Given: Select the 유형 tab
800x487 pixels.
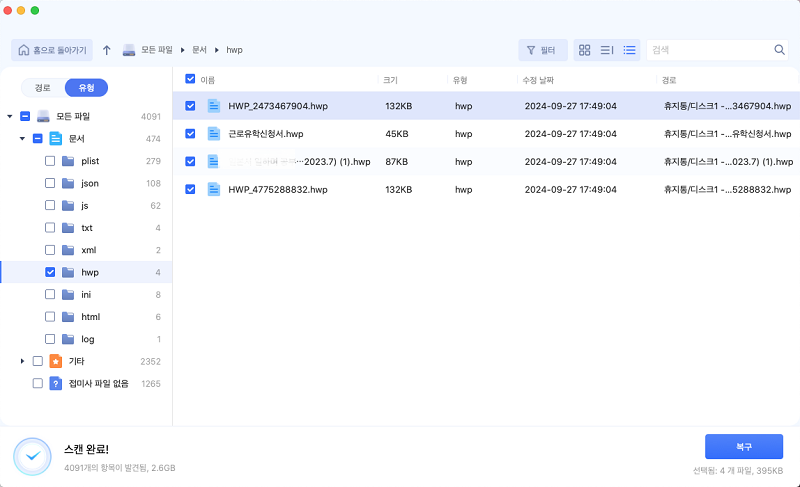Looking at the screenshot, I should [x=86, y=88].
